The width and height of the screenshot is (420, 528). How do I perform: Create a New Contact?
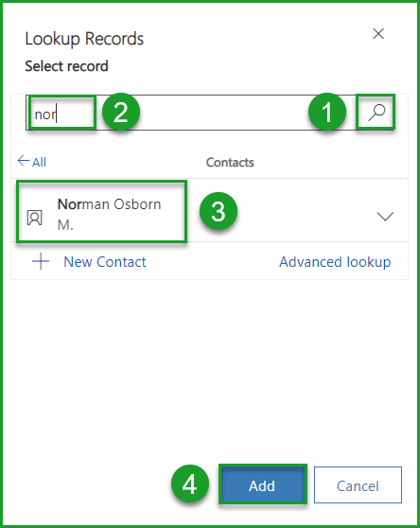pos(105,262)
